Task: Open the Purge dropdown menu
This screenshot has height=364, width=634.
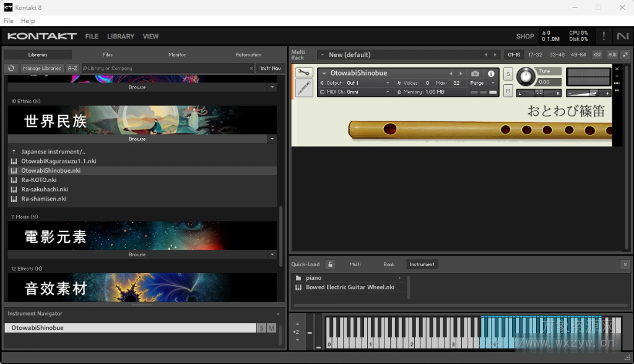Action: [x=482, y=83]
